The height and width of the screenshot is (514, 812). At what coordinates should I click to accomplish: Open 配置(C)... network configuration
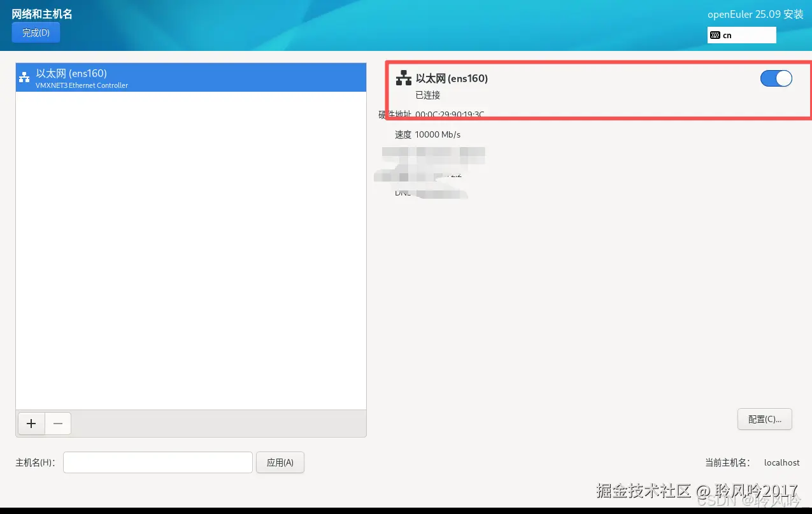(764, 419)
